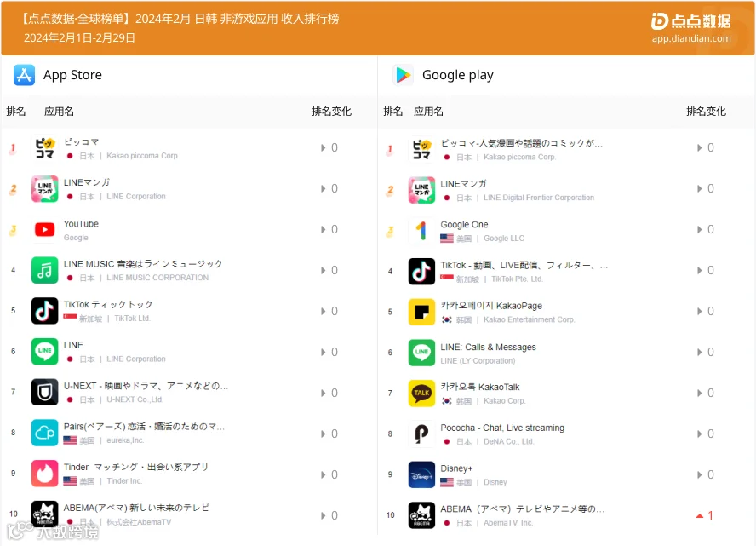This screenshot has height=546, width=756.
Task: Visit the app.diandian.com link
Action: coord(691,38)
